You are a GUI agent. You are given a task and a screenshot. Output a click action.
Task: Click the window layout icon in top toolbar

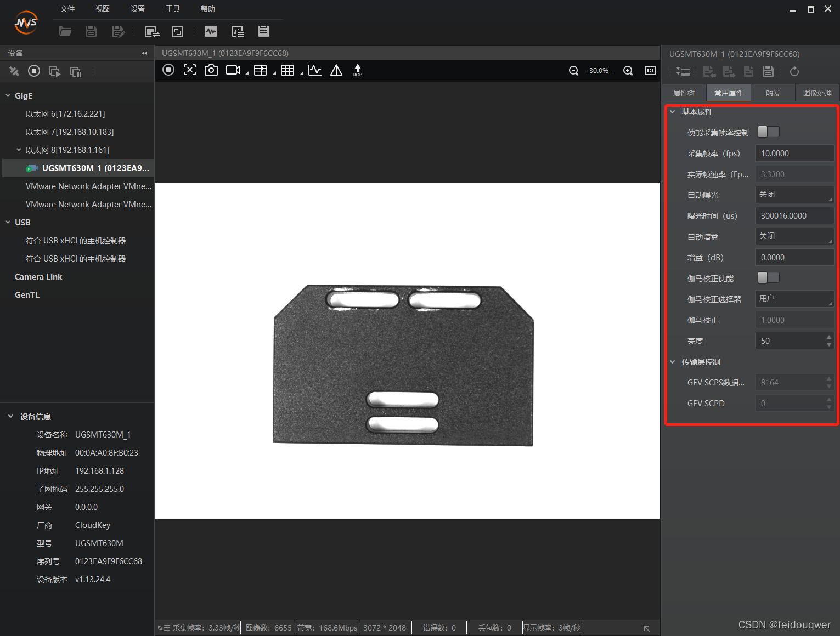tap(178, 32)
